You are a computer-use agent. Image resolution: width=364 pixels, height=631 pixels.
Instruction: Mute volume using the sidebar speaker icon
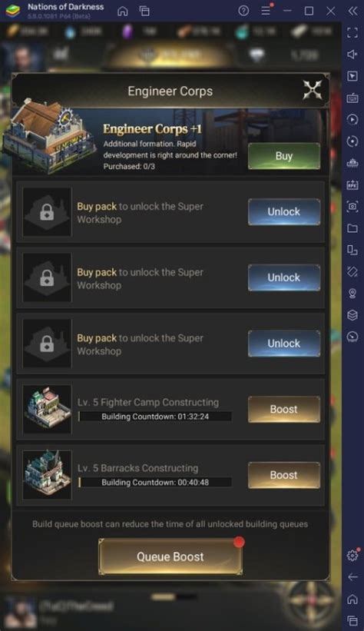(352, 55)
